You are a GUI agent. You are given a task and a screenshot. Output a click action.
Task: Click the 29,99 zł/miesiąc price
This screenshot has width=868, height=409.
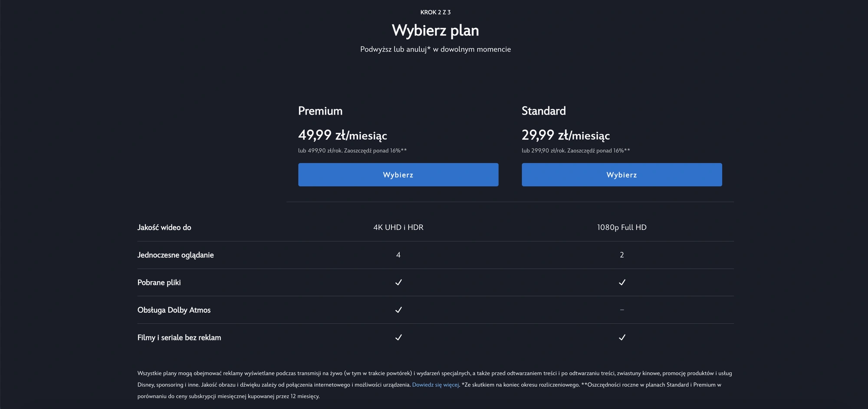tap(566, 135)
